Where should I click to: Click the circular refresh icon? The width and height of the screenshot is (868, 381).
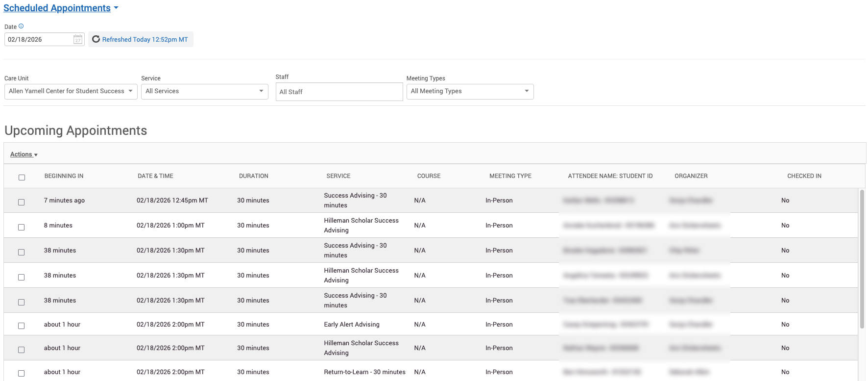pos(96,39)
